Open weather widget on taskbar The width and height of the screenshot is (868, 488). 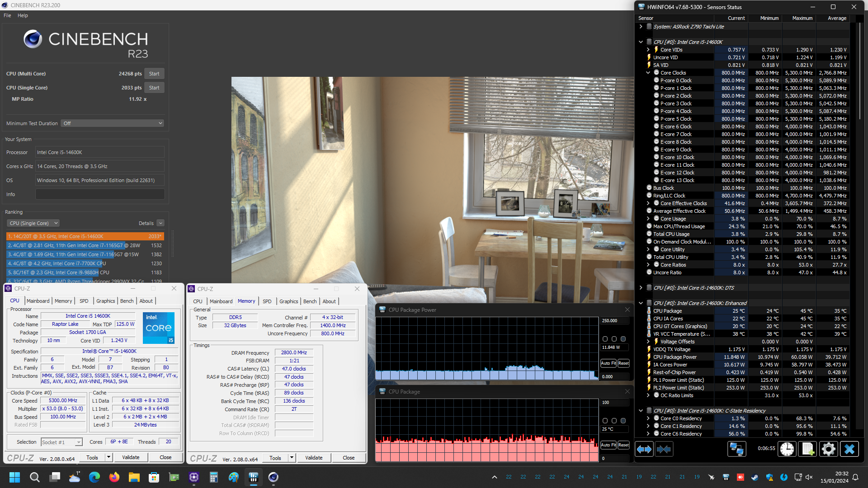(75, 477)
